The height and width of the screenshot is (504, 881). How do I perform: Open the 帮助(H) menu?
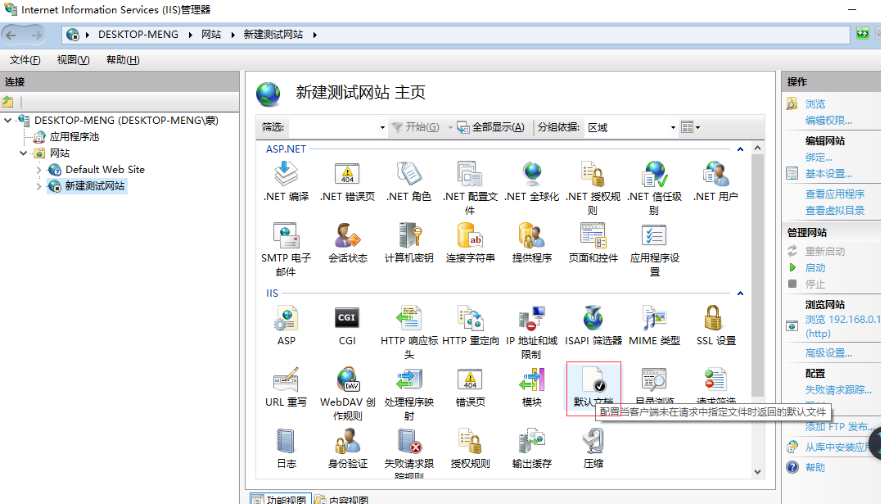click(x=122, y=60)
